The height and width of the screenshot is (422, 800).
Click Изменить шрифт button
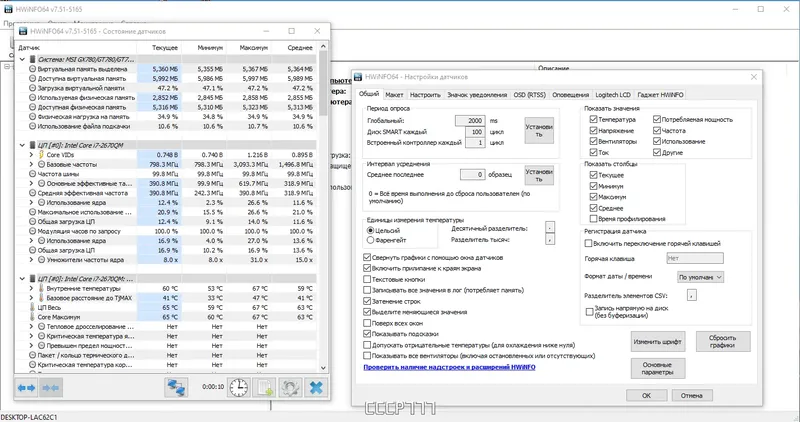tap(658, 342)
